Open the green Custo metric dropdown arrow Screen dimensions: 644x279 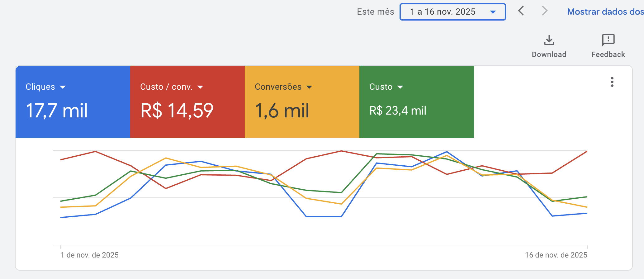tap(400, 87)
